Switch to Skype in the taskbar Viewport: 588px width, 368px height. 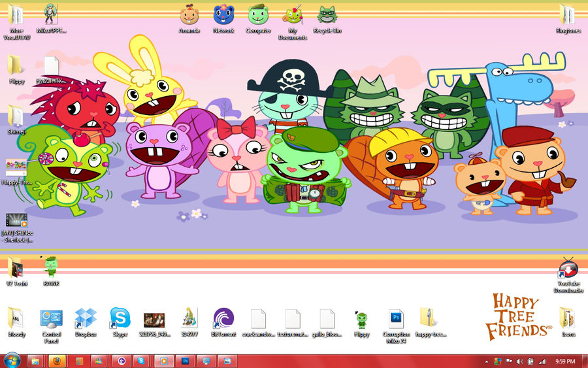[142, 361]
